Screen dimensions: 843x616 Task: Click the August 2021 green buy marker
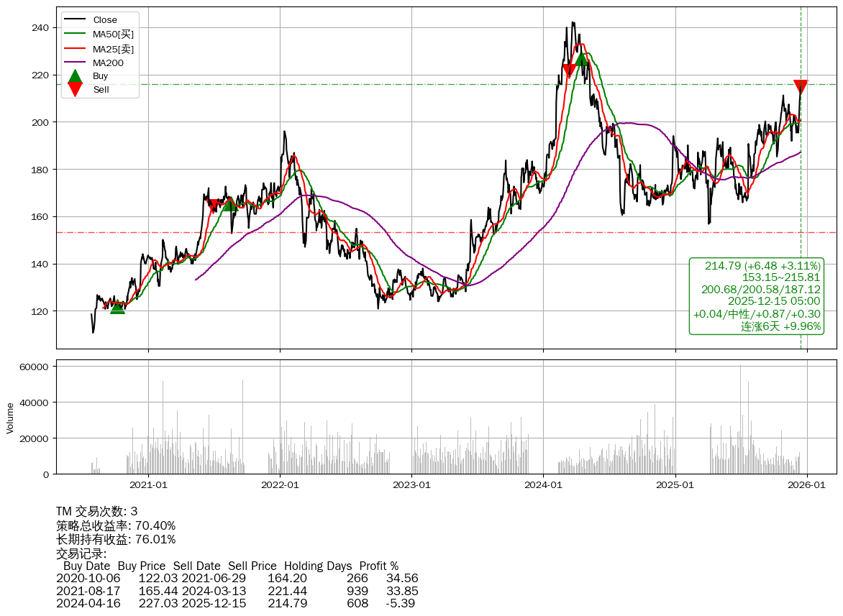[x=229, y=204]
